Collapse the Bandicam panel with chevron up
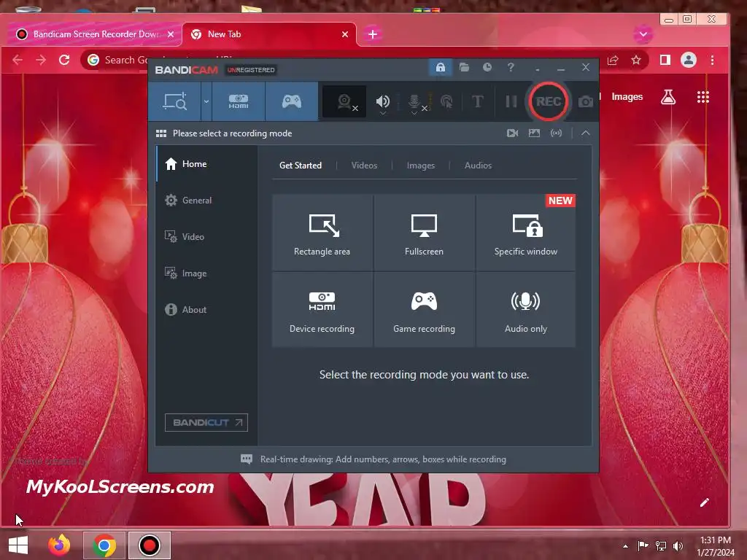 (x=586, y=133)
